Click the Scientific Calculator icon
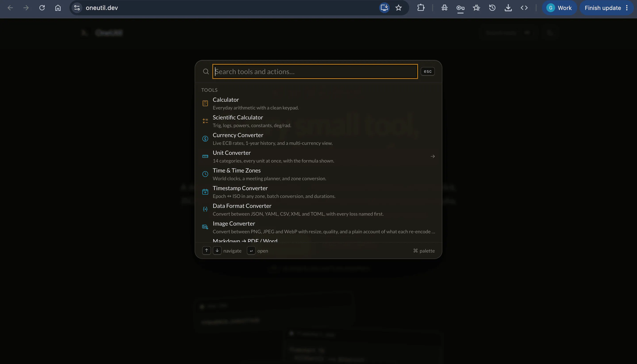637x364 pixels. [205, 121]
